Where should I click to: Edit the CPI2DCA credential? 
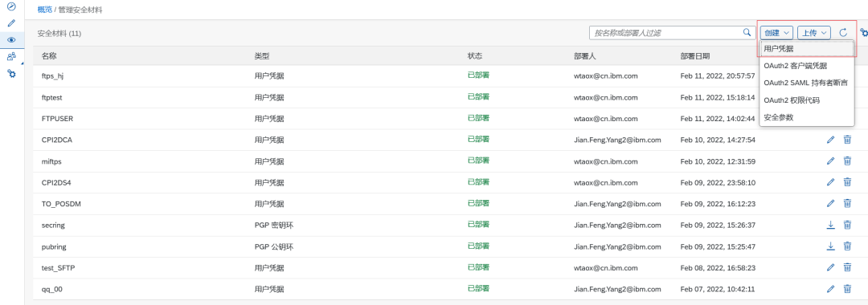click(830, 140)
